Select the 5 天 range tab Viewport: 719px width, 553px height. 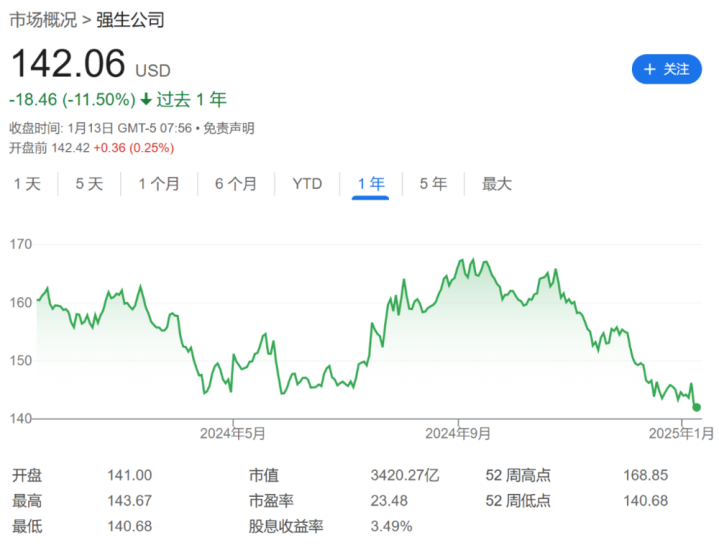pos(89,184)
